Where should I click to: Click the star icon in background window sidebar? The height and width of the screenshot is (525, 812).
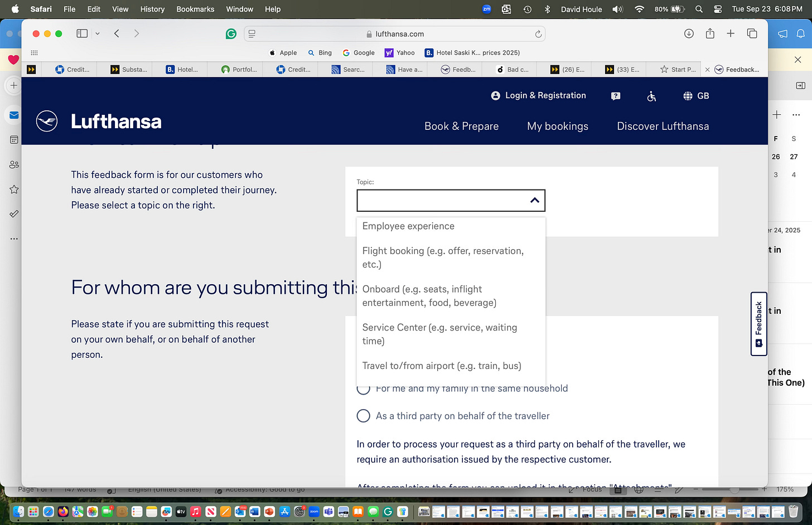pos(14,189)
